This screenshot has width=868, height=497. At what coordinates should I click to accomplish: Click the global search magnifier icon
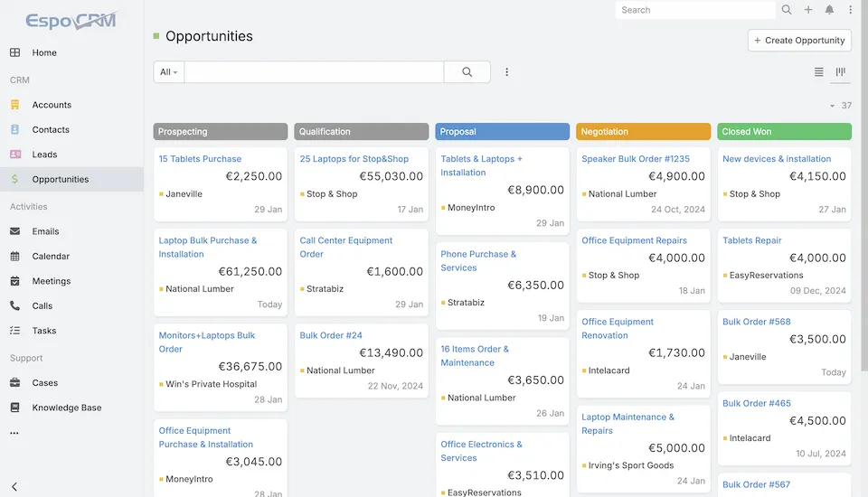click(787, 10)
